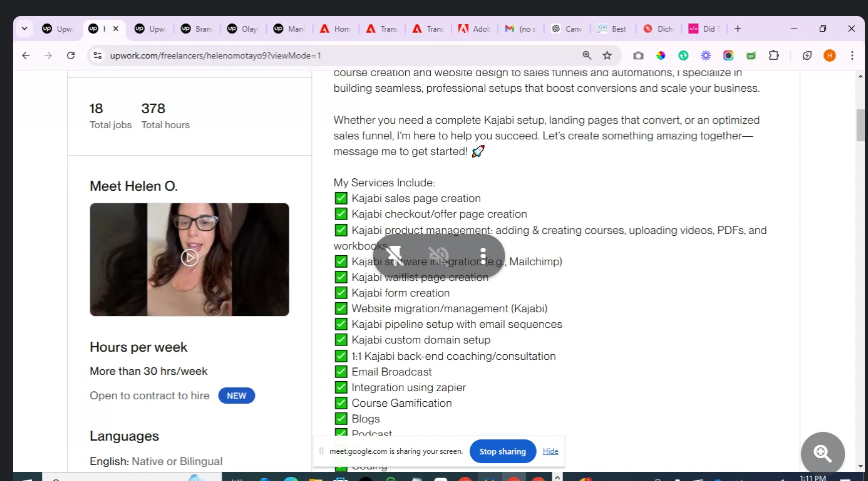The image size is (868, 481).
Task: Click the green checkmark beside Email Broadcast
Action: tap(341, 372)
